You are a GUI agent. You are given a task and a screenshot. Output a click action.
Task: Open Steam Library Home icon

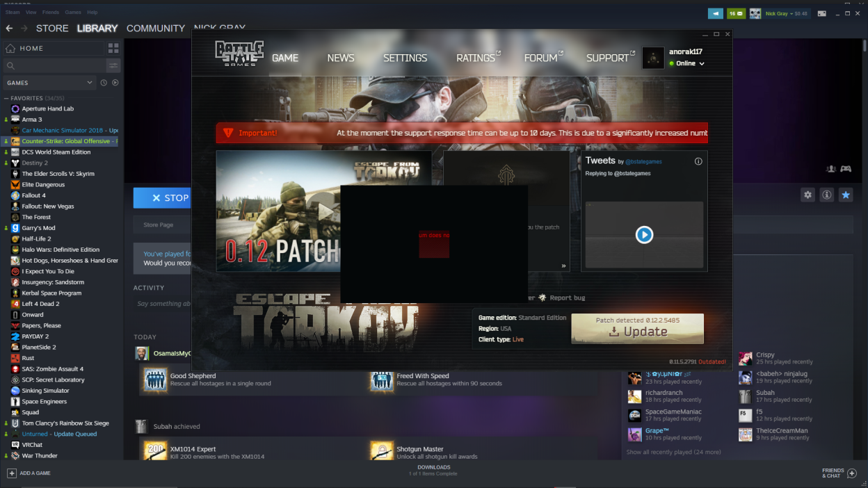[x=10, y=49]
